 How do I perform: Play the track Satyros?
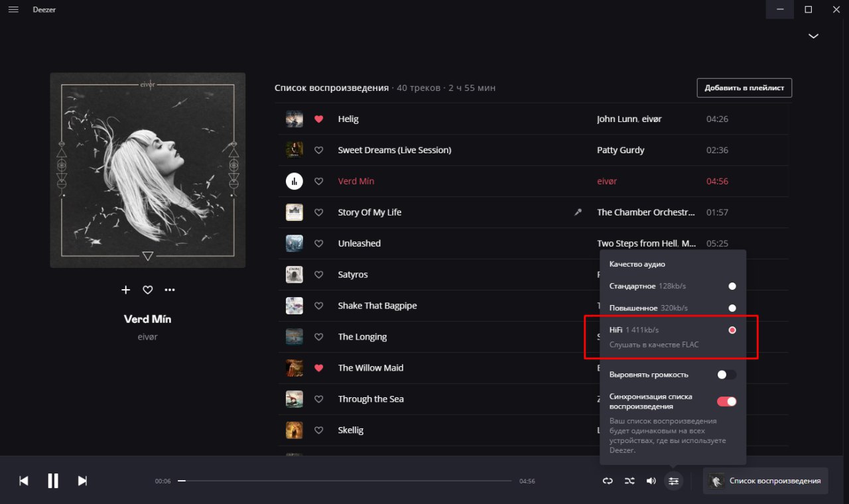[x=353, y=275]
